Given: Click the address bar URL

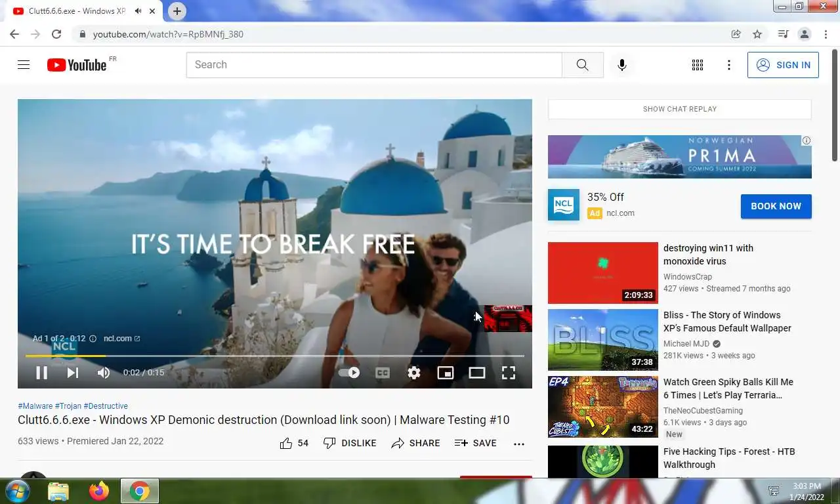Looking at the screenshot, I should [x=168, y=34].
